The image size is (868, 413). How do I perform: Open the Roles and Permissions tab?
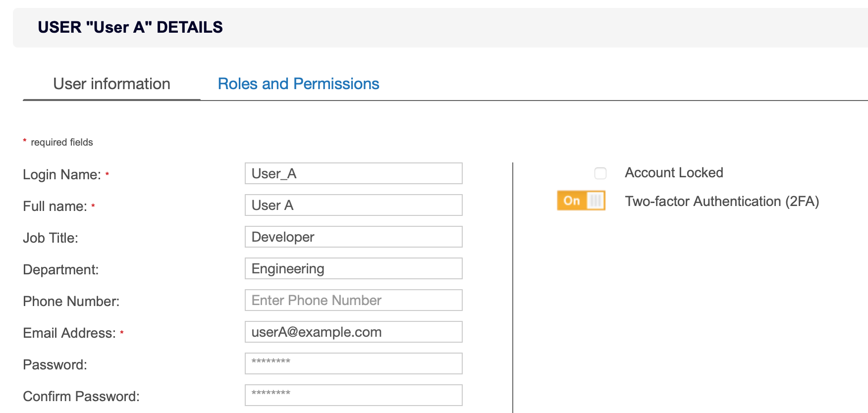pos(298,84)
